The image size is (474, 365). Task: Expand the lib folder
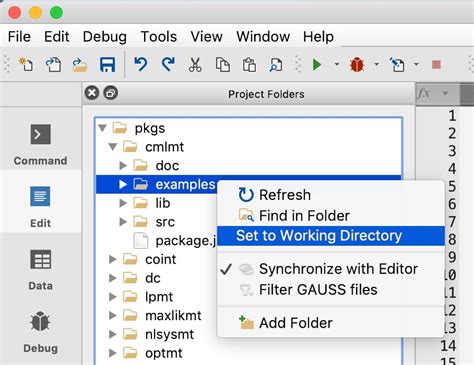(123, 203)
